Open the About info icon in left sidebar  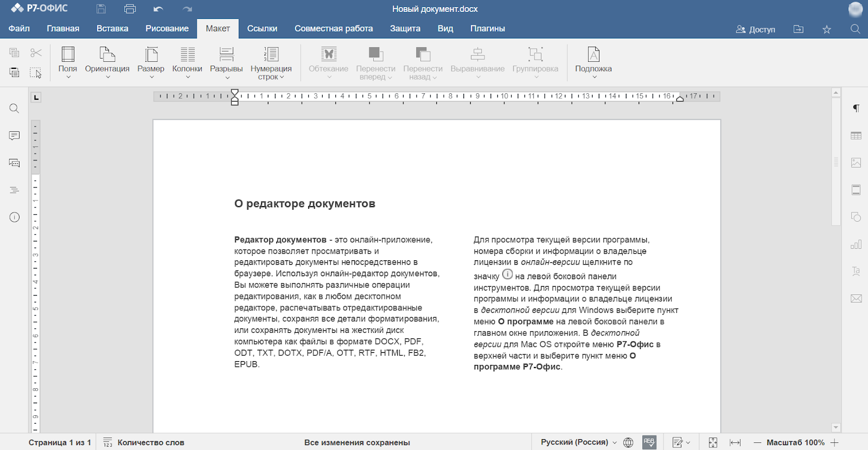(14, 217)
